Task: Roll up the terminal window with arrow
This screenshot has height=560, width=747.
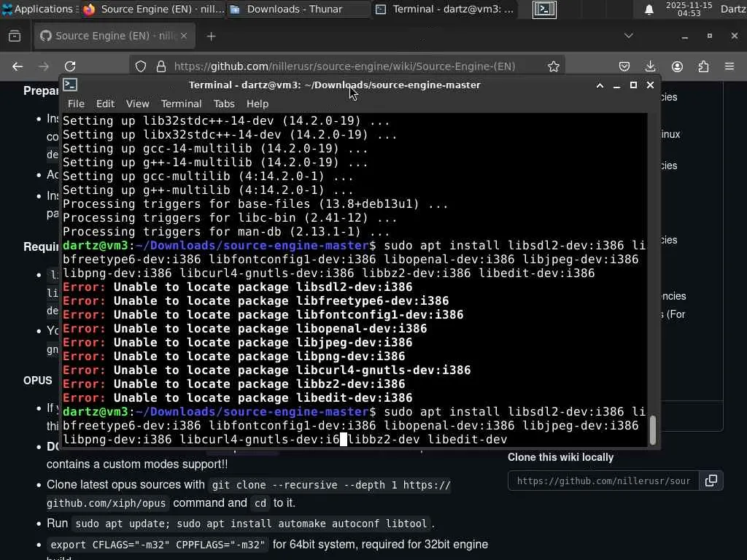Action: [600, 85]
